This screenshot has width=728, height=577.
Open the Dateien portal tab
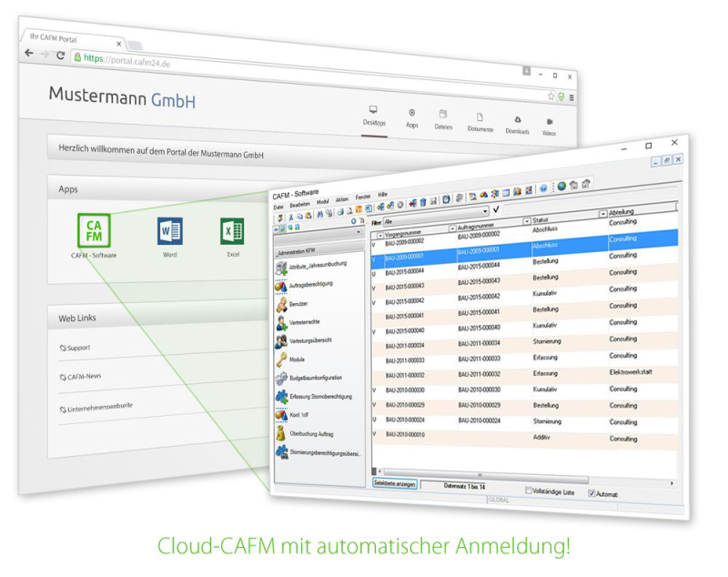click(x=443, y=121)
